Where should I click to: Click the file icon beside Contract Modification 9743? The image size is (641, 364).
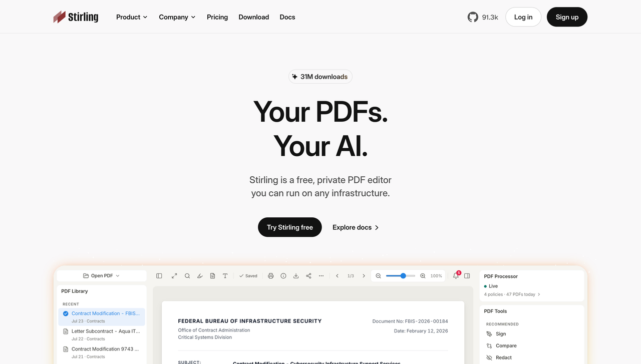pos(66,349)
